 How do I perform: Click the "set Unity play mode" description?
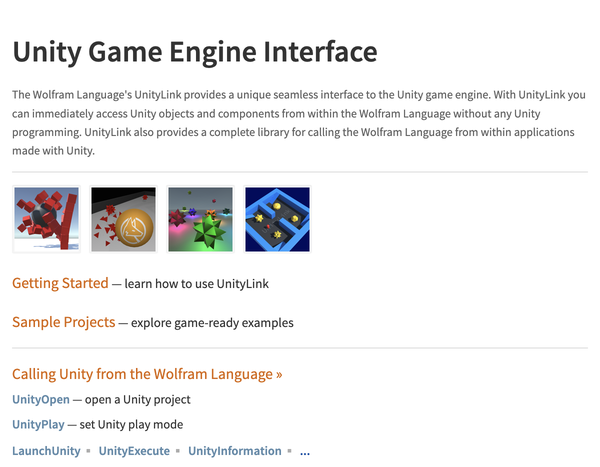coord(131,425)
